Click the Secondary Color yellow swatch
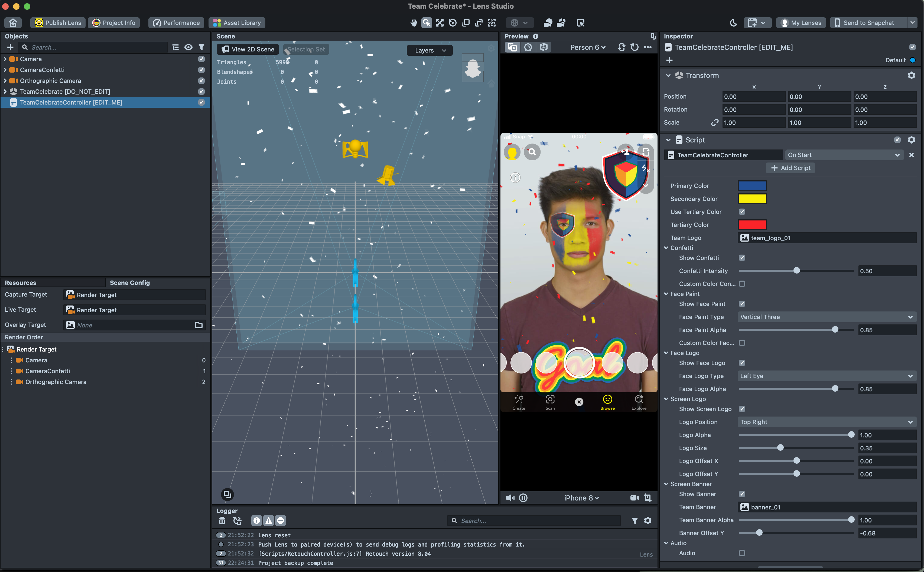This screenshot has height=572, width=924. [752, 199]
